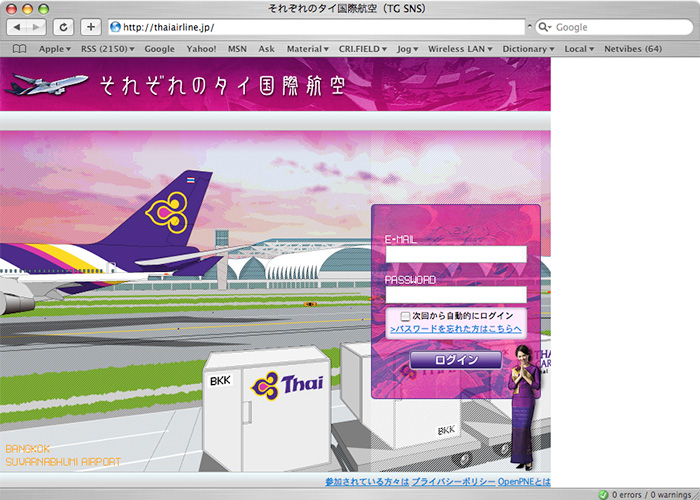This screenshot has height=500, width=700.
Task: Open the Apple bookmarks dropdown
Action: click(54, 49)
